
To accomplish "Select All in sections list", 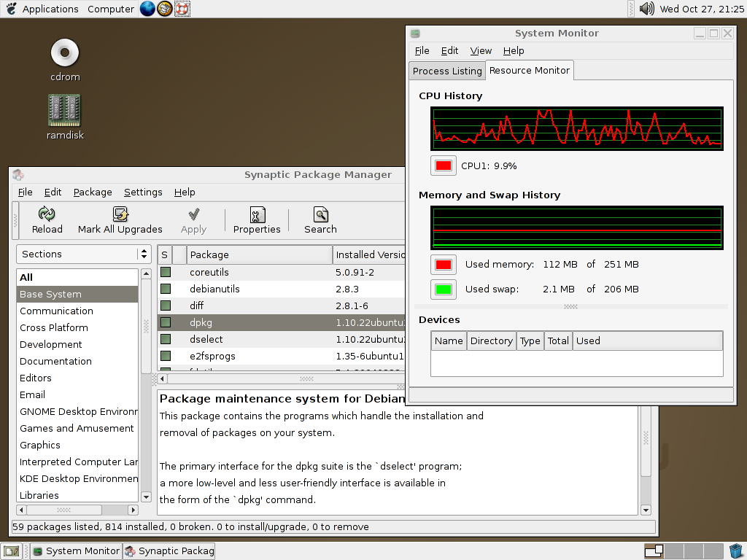I will (x=77, y=278).
